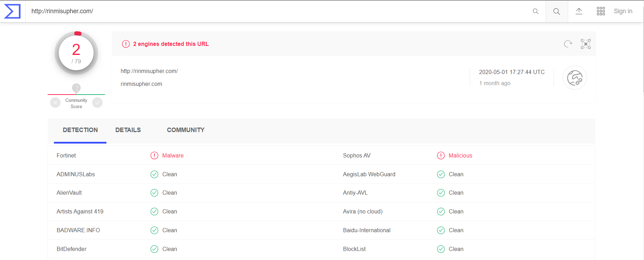Click the Avira (no cloud) clean checkmark
644x260 pixels.
coord(441,211)
